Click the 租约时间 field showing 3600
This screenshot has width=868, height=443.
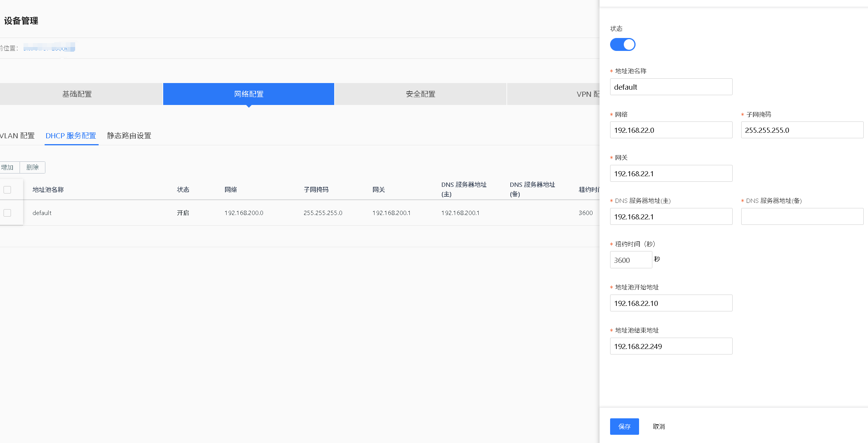click(630, 260)
